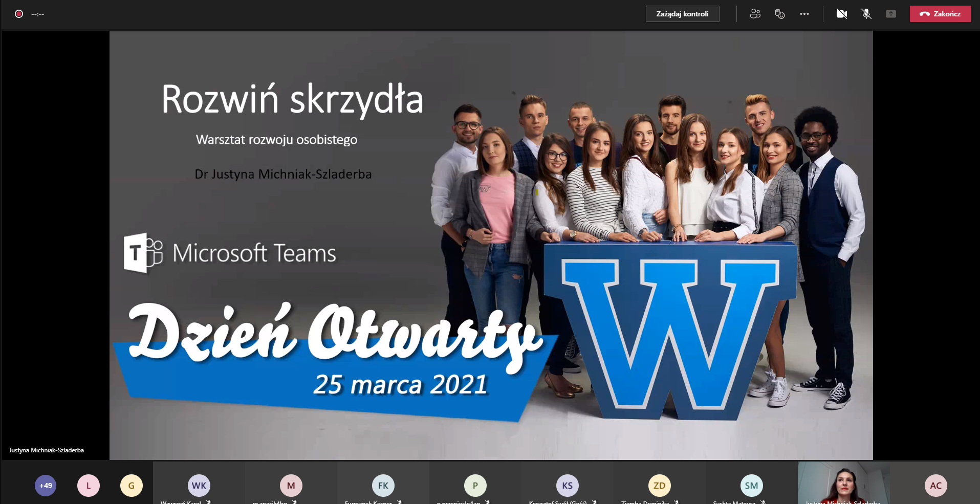This screenshot has width=980, height=504.
Task: Select the FK participant tile
Action: tap(383, 486)
